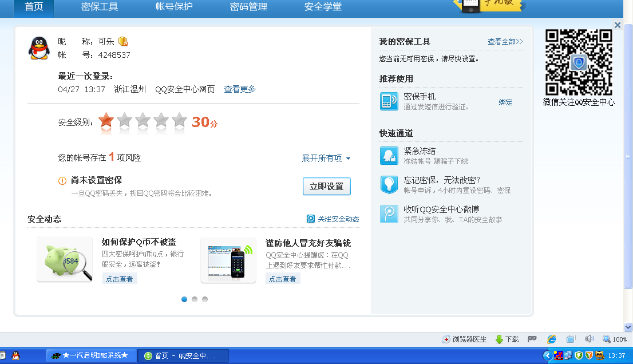Image resolution: width=633 pixels, height=364 pixels.
Task: Select the third carousel page dot
Action: (205, 299)
